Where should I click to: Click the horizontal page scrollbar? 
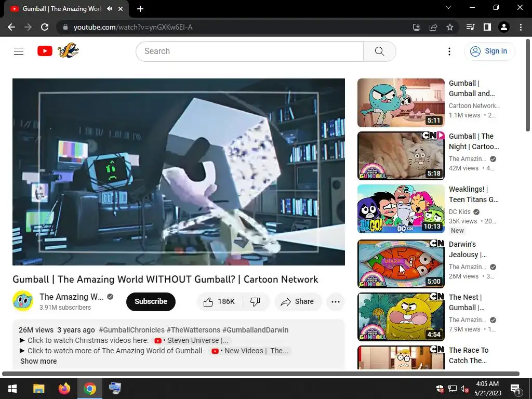(261, 374)
